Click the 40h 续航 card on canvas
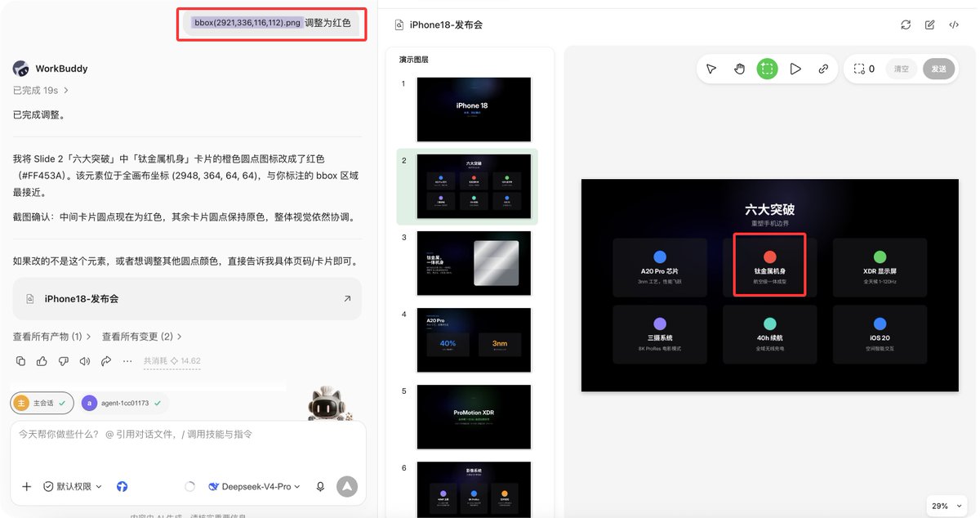The image size is (980, 518). click(769, 334)
